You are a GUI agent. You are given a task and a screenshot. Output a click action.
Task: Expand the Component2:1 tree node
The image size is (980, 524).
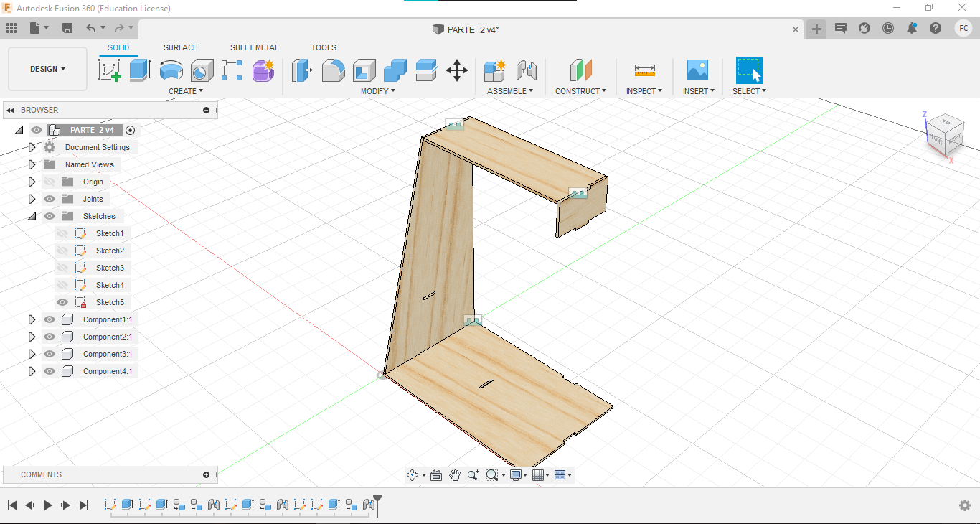click(x=32, y=337)
